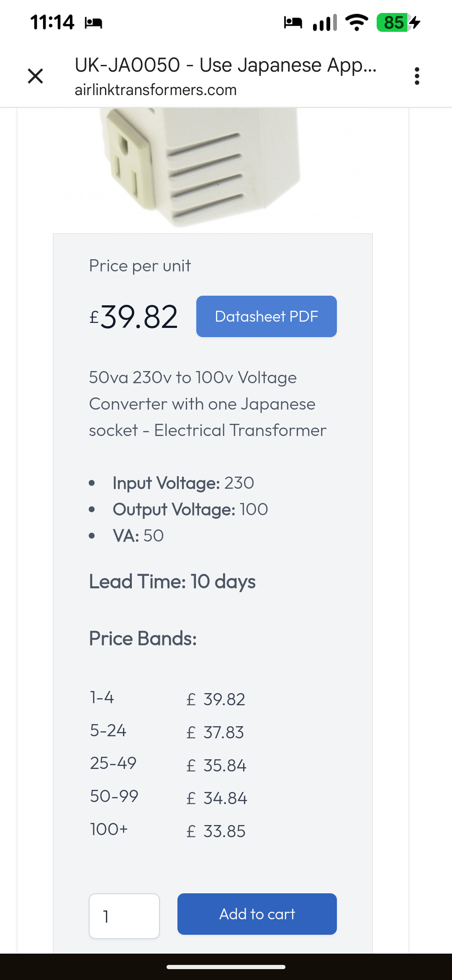Image resolution: width=452 pixels, height=980 pixels.
Task: Tap the battery indicator in status bar
Action: pyautogui.click(x=398, y=23)
